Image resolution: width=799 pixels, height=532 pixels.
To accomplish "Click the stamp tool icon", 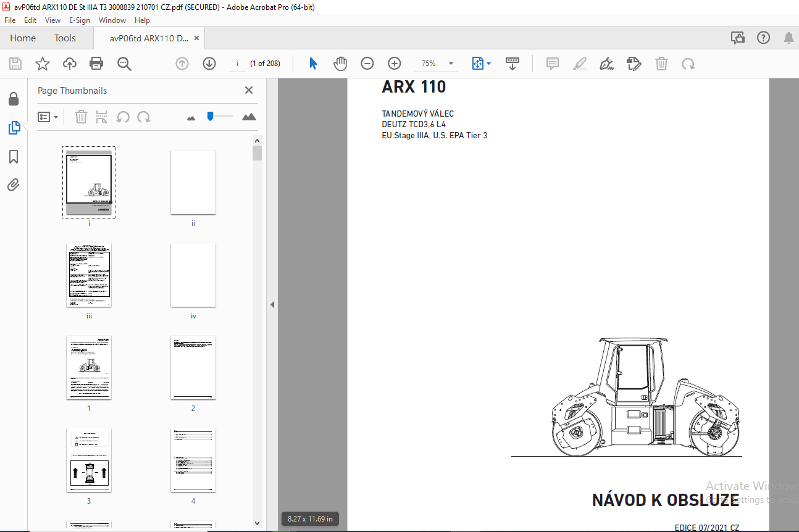I will click(x=634, y=64).
